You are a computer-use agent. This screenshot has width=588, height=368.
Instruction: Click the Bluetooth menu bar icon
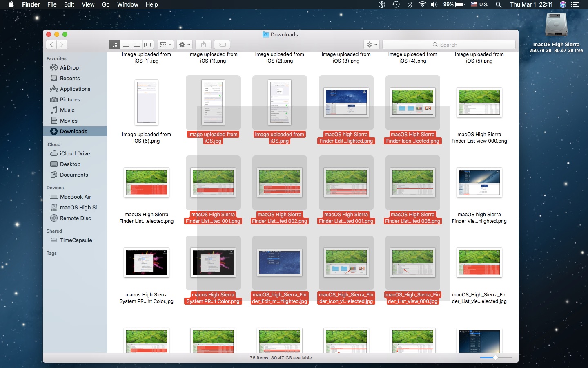410,4
